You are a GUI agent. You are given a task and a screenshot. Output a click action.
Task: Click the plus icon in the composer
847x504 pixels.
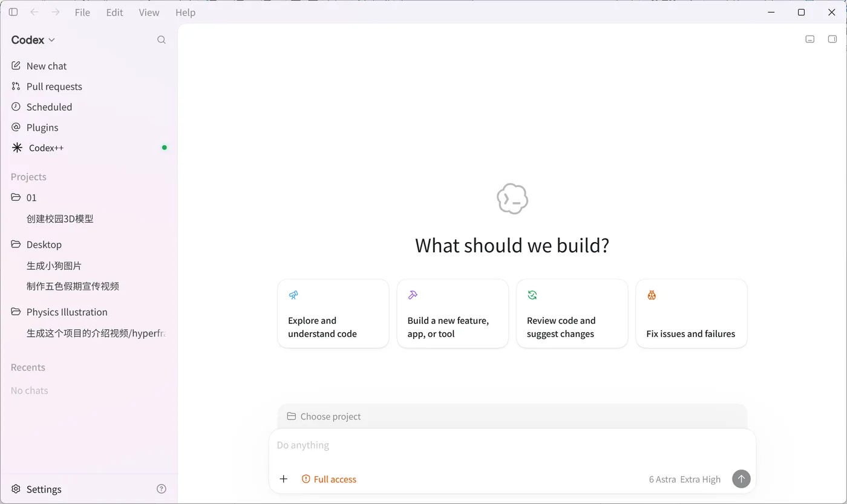[x=284, y=479]
